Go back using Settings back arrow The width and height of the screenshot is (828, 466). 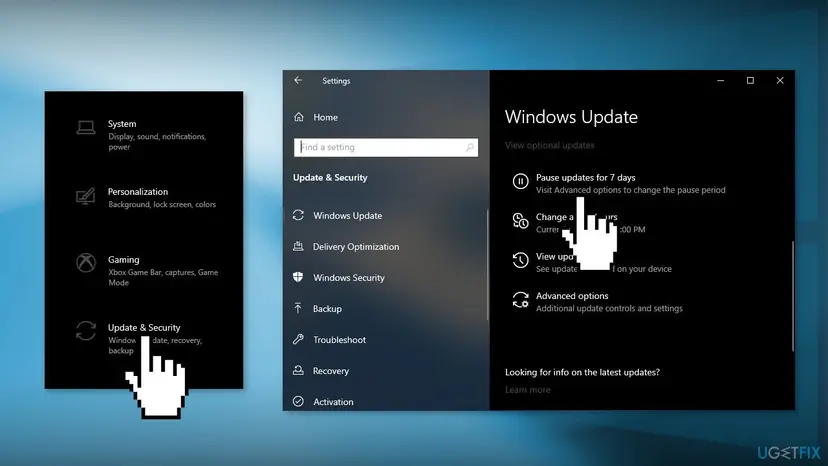tap(298, 80)
